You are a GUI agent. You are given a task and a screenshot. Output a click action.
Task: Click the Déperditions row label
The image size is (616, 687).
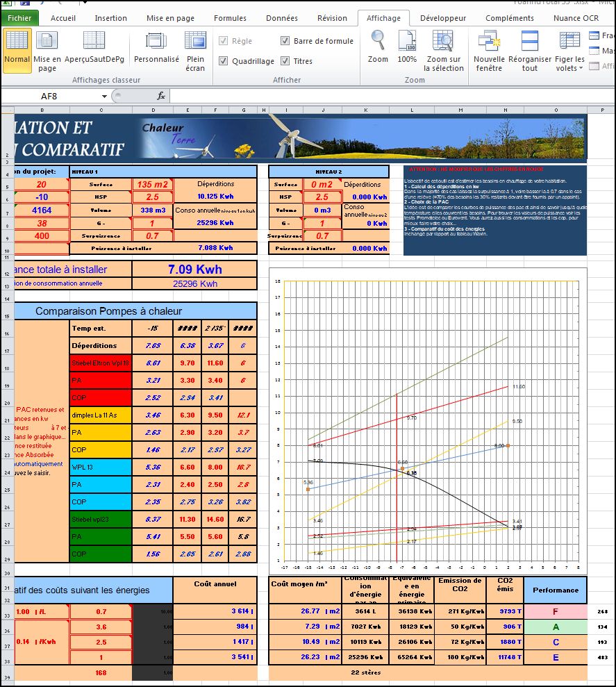101,346
